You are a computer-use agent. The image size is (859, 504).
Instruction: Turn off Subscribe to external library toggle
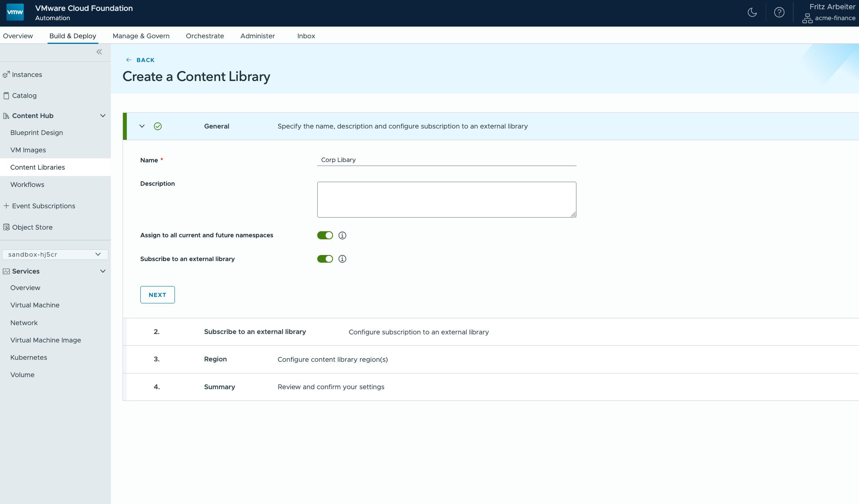(x=325, y=259)
